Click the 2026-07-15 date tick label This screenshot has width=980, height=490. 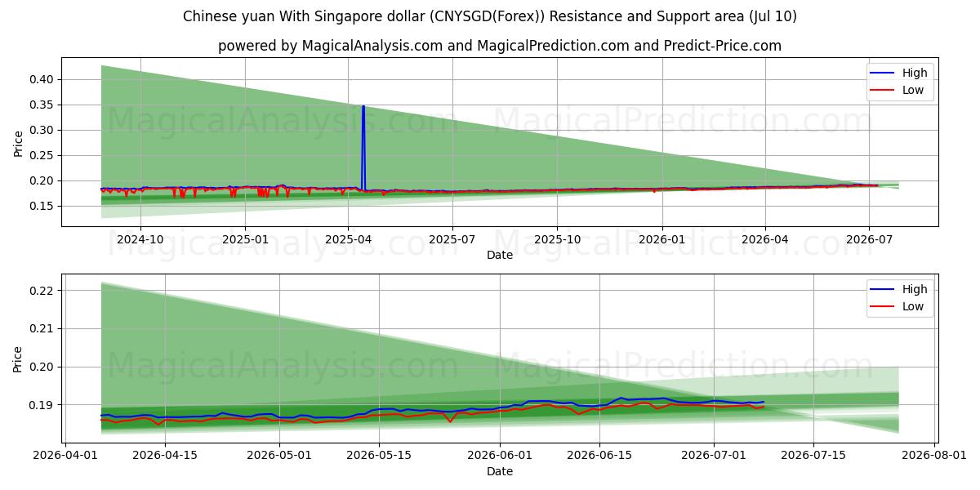click(x=813, y=456)
